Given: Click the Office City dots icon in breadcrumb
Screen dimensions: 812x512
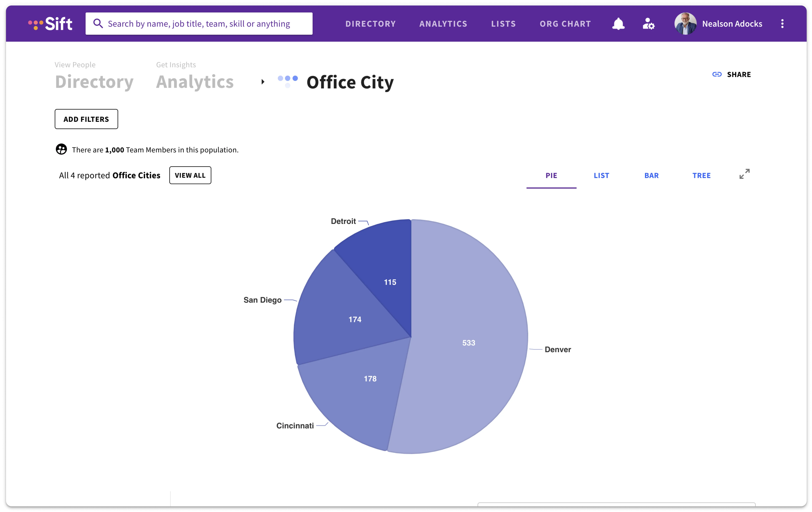Looking at the screenshot, I should [287, 81].
